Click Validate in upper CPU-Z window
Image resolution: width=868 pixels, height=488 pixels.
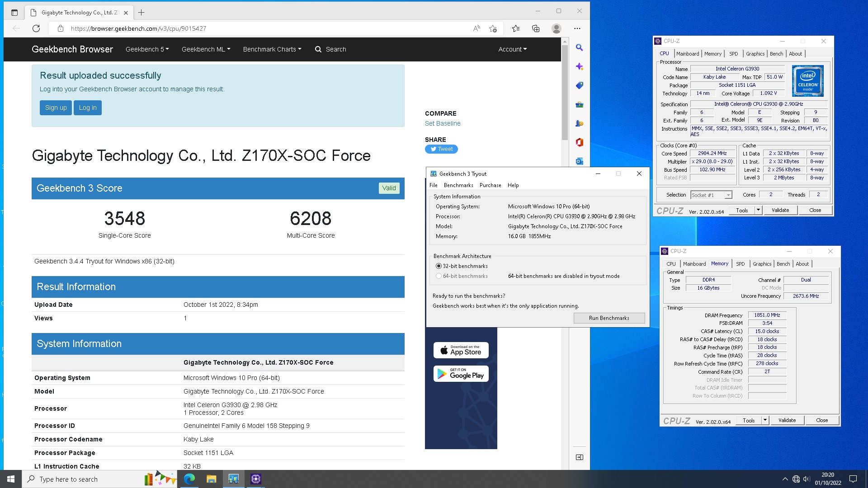(x=780, y=210)
